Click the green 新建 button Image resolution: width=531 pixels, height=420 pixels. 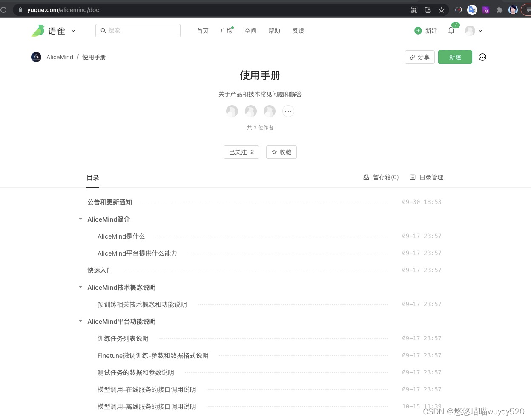[455, 57]
